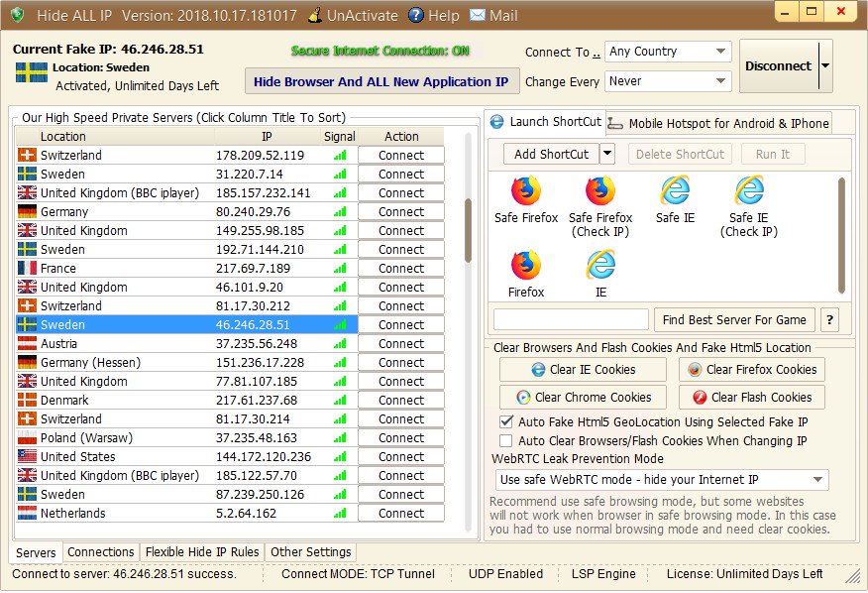Click the Netherlands flag icon in list
Viewport: 868px width, 593px height.
(27, 514)
